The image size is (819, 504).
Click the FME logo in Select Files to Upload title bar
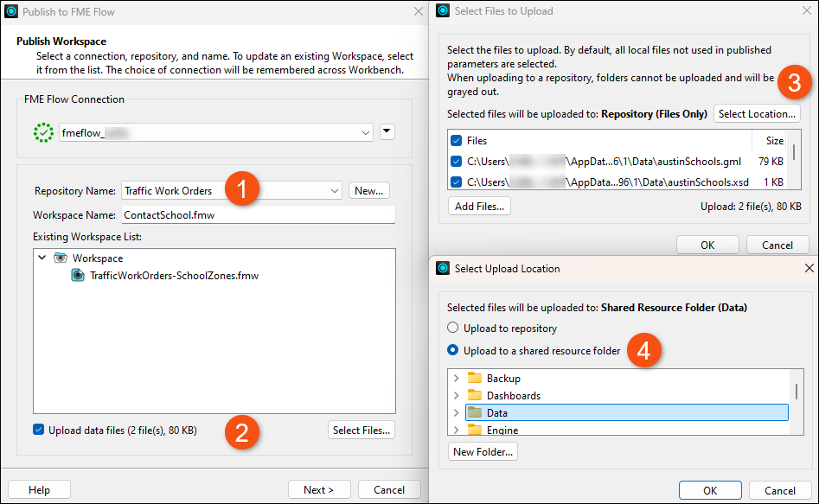tap(443, 11)
